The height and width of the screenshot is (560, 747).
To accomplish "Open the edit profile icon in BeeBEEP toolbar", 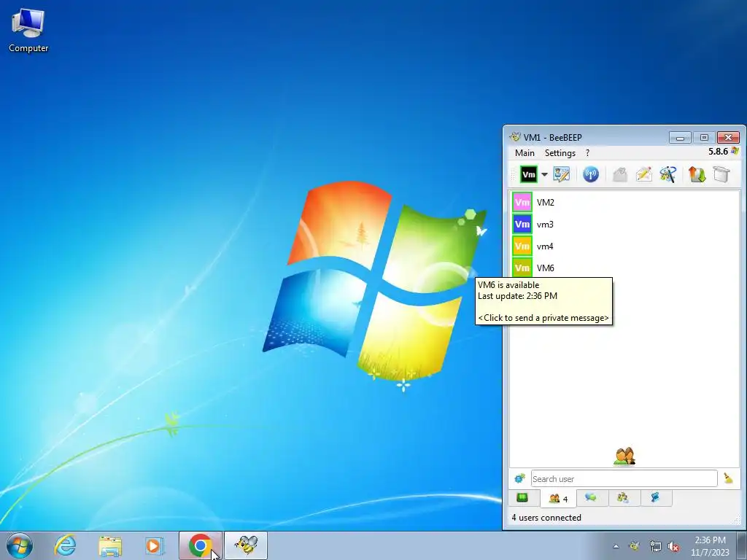I will pos(561,174).
